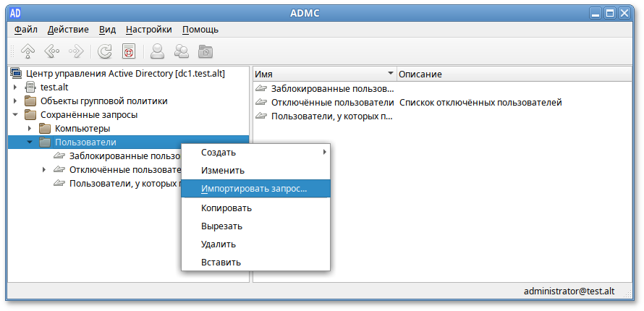Image resolution: width=644 pixels, height=311 pixels.
Task: Click folder icon of selected Пользователи node
Action: coord(45,142)
